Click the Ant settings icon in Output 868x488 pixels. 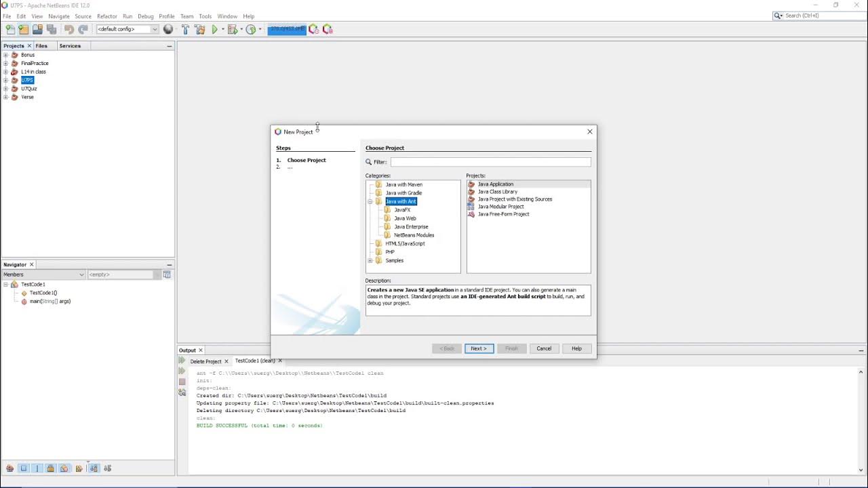pyautogui.click(x=182, y=392)
